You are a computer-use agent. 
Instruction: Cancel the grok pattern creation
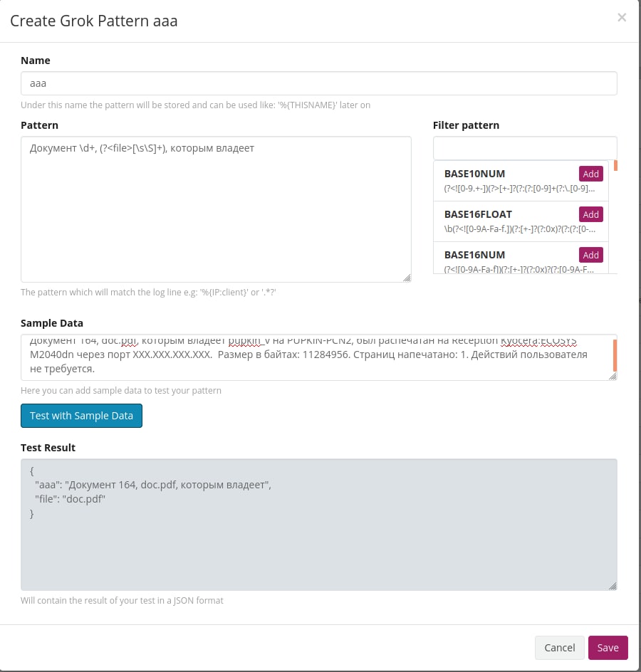559,648
